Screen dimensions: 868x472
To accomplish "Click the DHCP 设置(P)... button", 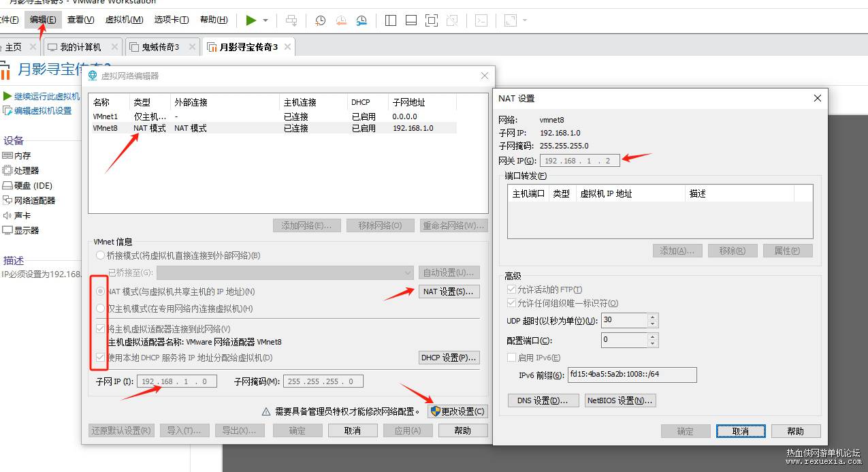I will [x=449, y=358].
